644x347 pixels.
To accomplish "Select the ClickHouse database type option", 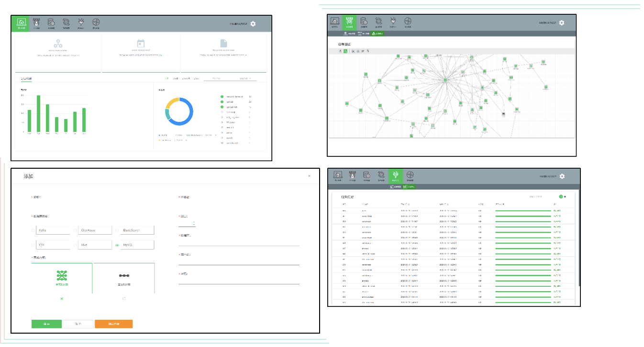I will click(75, 230).
